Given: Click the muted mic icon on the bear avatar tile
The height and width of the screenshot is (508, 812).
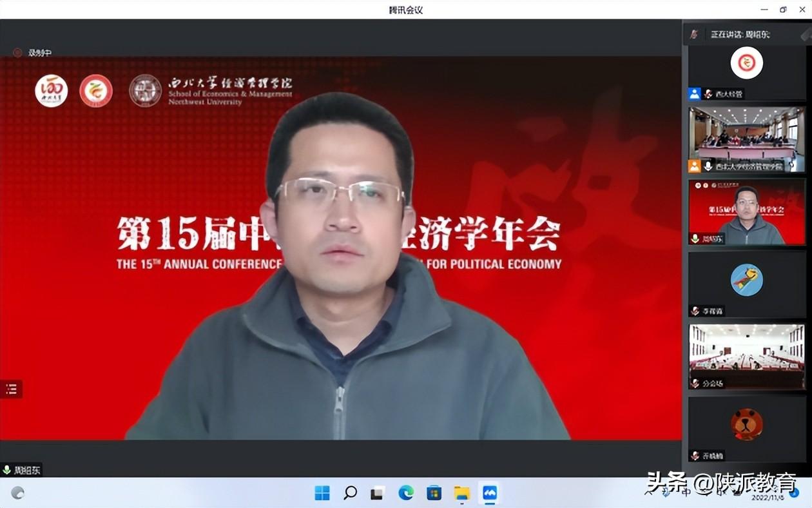Looking at the screenshot, I should (x=695, y=456).
